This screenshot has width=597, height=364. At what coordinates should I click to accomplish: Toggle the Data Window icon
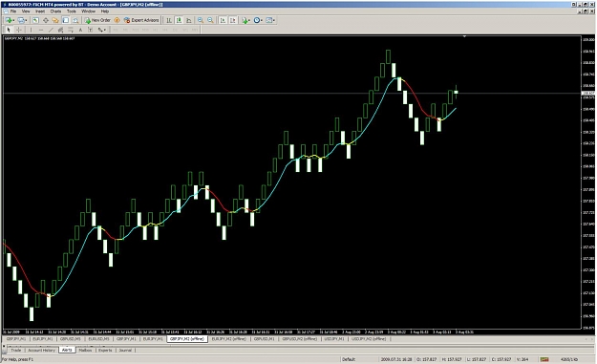[x=46, y=20]
